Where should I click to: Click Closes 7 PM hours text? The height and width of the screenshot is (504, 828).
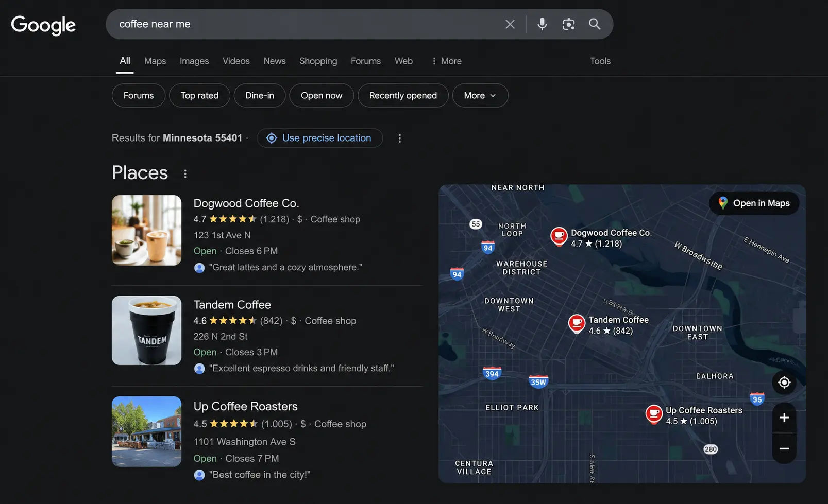pos(252,459)
